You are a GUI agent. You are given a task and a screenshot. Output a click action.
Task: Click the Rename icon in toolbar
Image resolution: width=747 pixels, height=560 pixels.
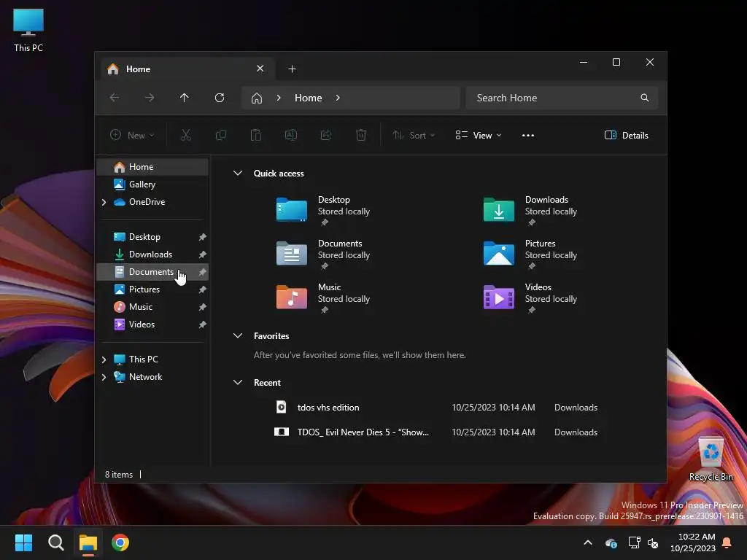(290, 135)
